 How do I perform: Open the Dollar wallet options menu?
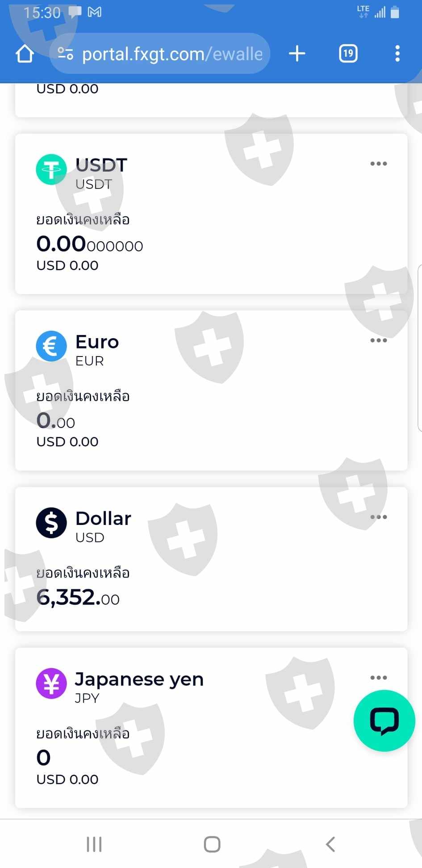coord(378,517)
